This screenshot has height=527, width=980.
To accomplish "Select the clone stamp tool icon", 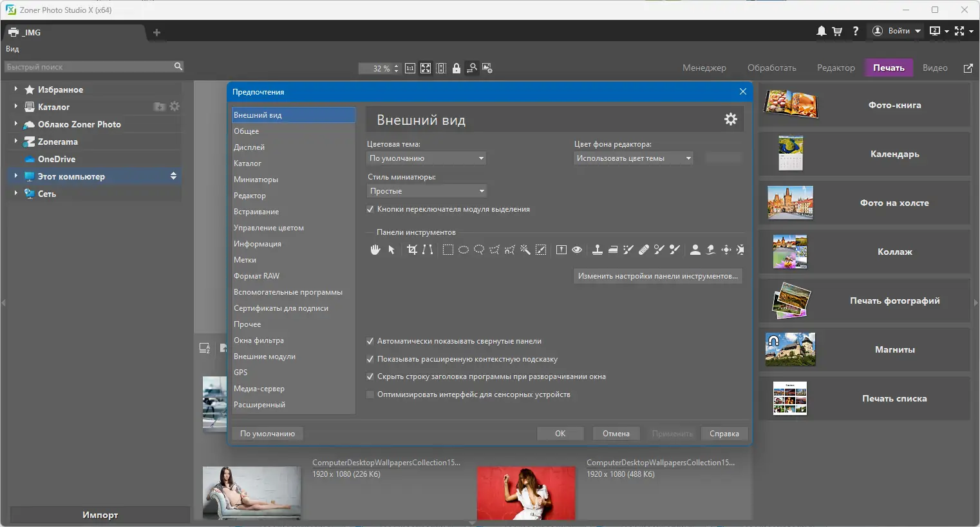I will pos(598,250).
